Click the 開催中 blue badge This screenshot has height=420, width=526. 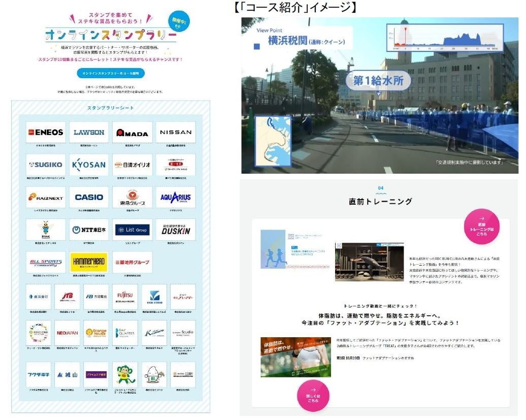click(179, 22)
